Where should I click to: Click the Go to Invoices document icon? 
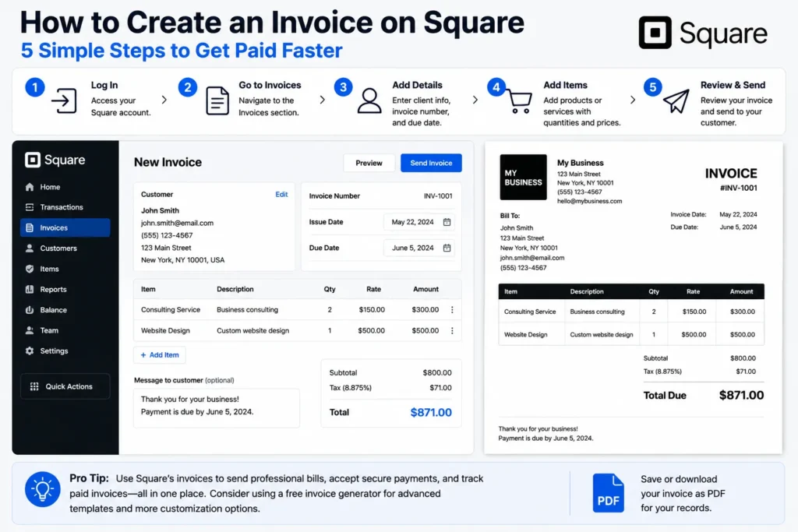[217, 100]
